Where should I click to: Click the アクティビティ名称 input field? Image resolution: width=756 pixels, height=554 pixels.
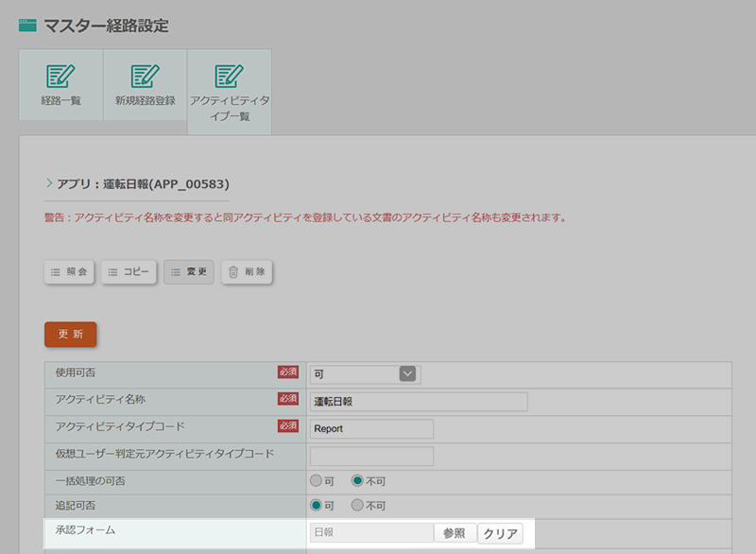point(419,402)
